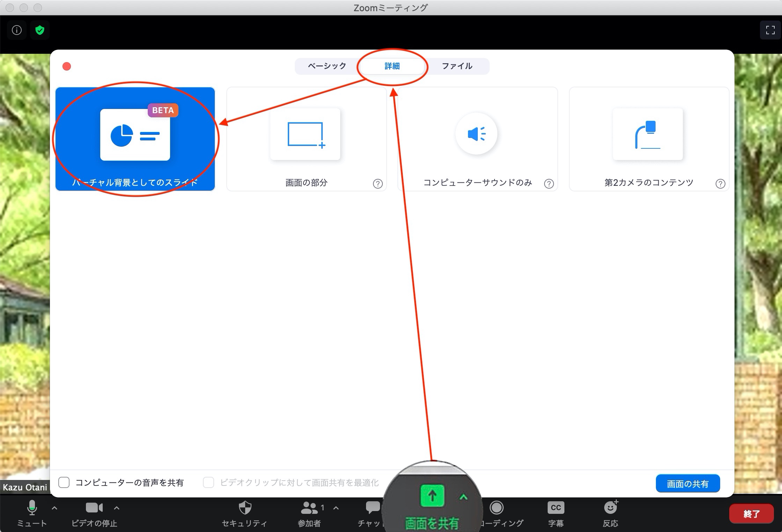Choose バーチャル背景としてのスライド option
782x532 pixels.
(x=135, y=139)
